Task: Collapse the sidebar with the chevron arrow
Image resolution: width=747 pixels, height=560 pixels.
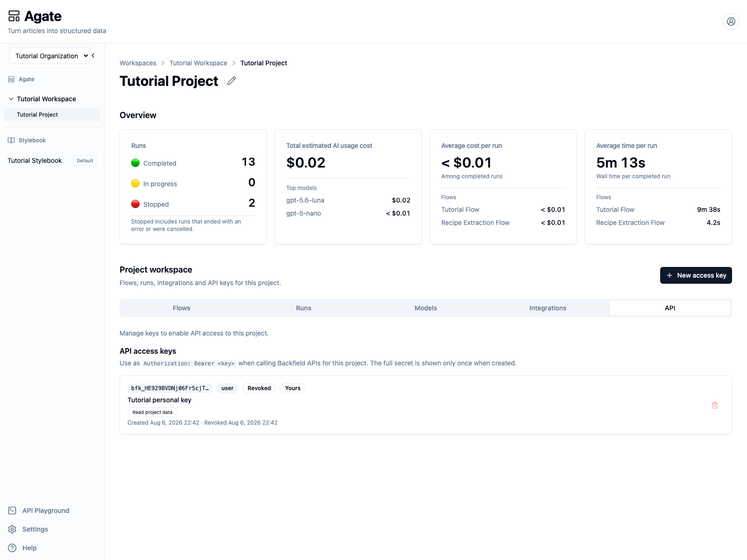Action: (93, 56)
